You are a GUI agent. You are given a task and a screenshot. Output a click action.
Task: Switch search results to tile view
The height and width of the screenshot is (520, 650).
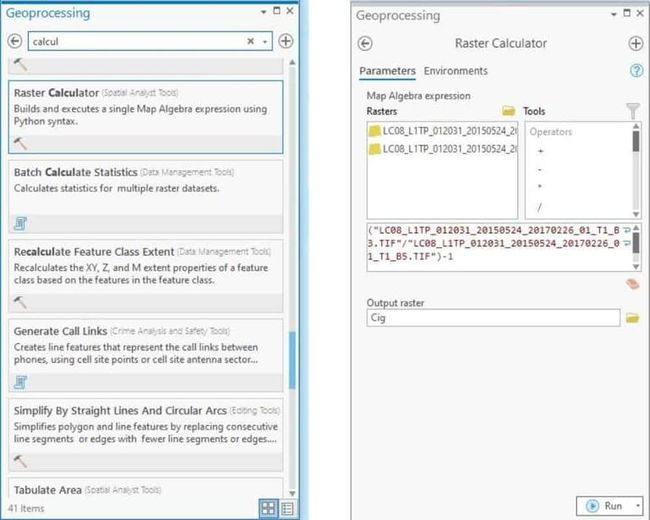(x=268, y=508)
